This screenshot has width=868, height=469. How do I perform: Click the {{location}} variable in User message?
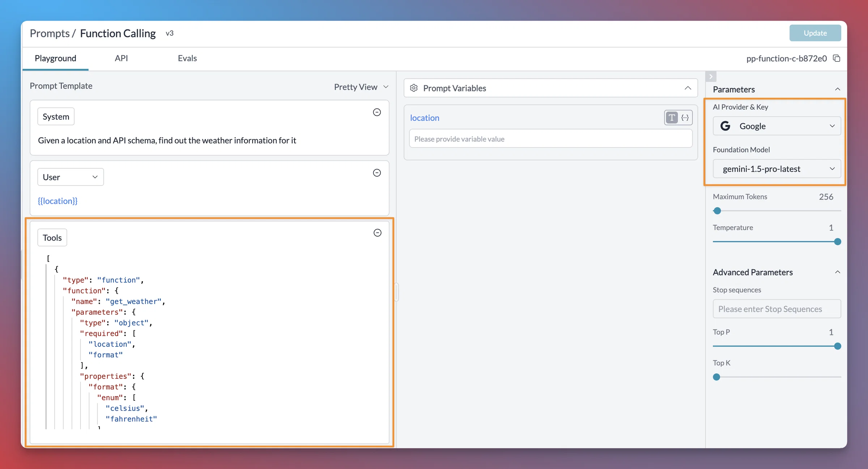58,201
